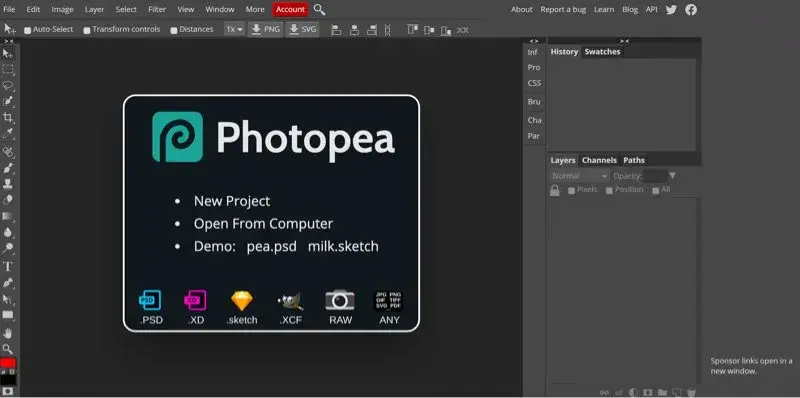Open the Twitter icon link

coord(671,9)
